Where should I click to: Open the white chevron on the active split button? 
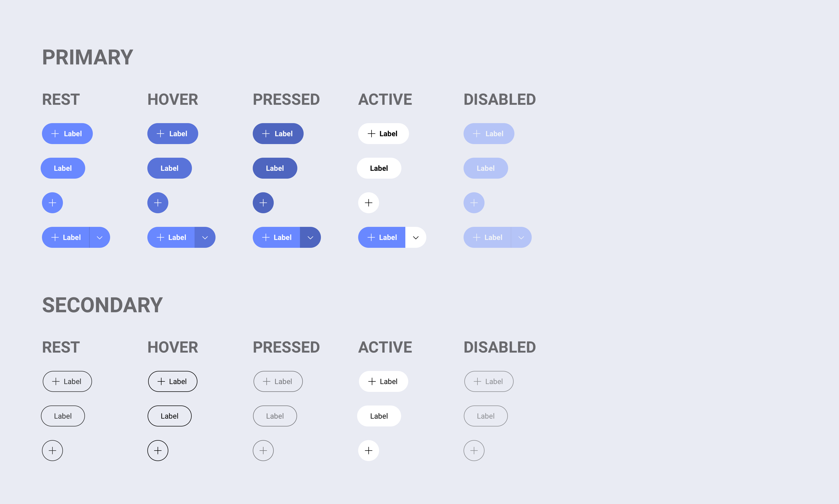416,237
